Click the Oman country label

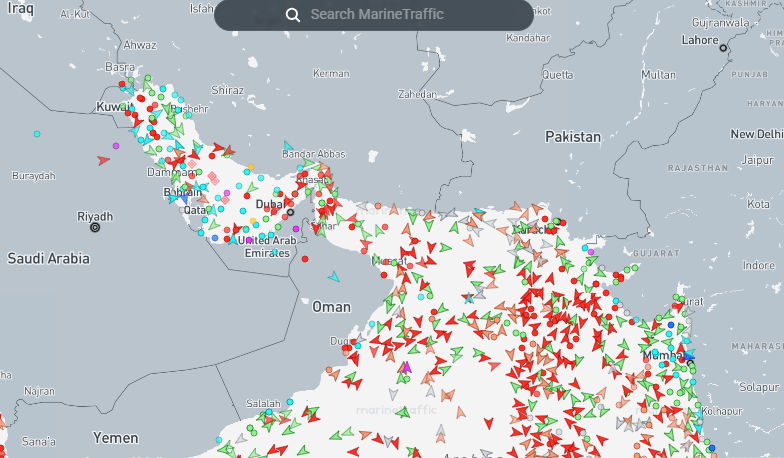(332, 306)
